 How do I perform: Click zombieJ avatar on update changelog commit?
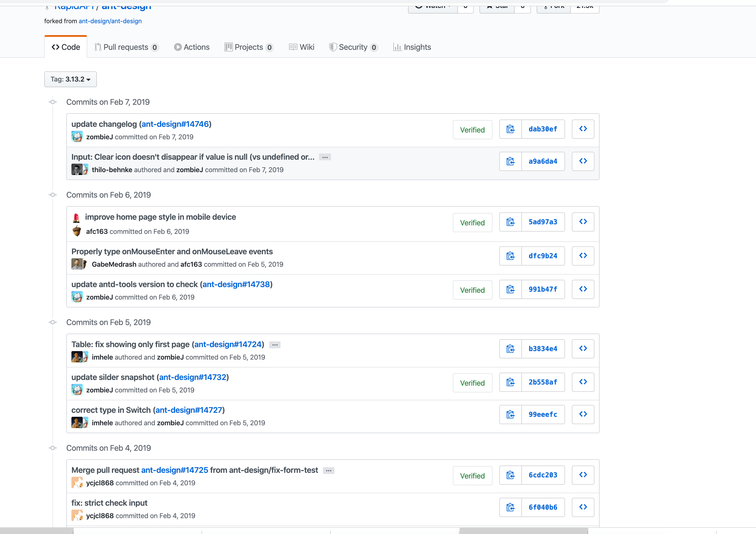[77, 136]
